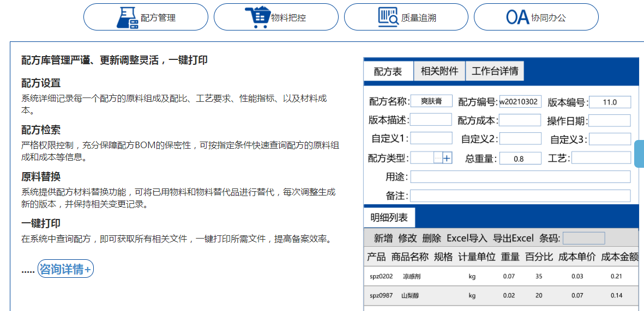Click the 用途 input field

pyautogui.click(x=520, y=177)
